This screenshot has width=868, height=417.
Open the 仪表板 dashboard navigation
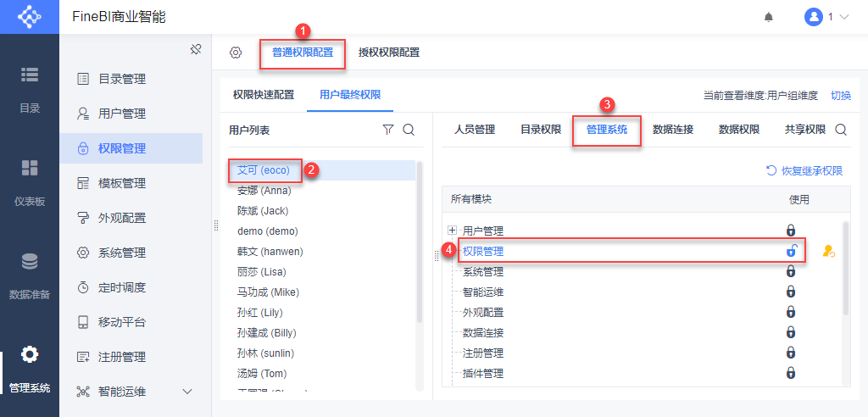[x=30, y=182]
